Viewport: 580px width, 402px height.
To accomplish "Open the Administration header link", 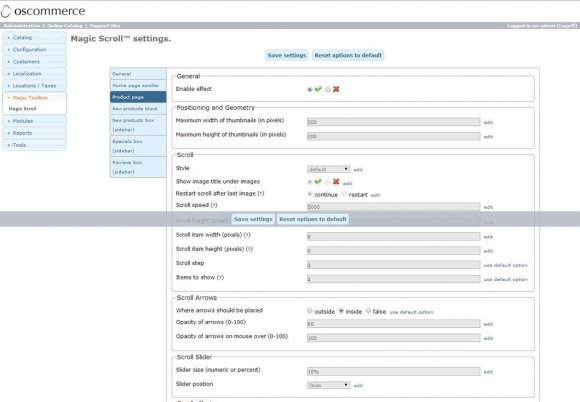I will click(22, 26).
